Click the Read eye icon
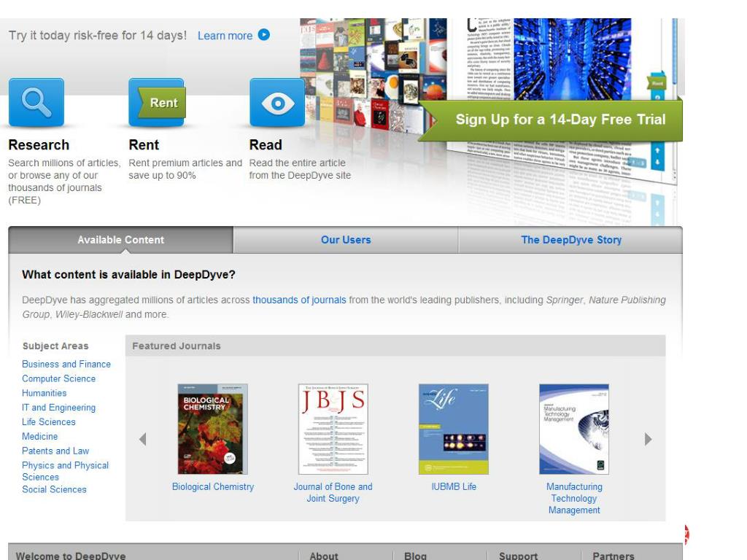The height and width of the screenshot is (560, 747). pyautogui.click(x=277, y=102)
